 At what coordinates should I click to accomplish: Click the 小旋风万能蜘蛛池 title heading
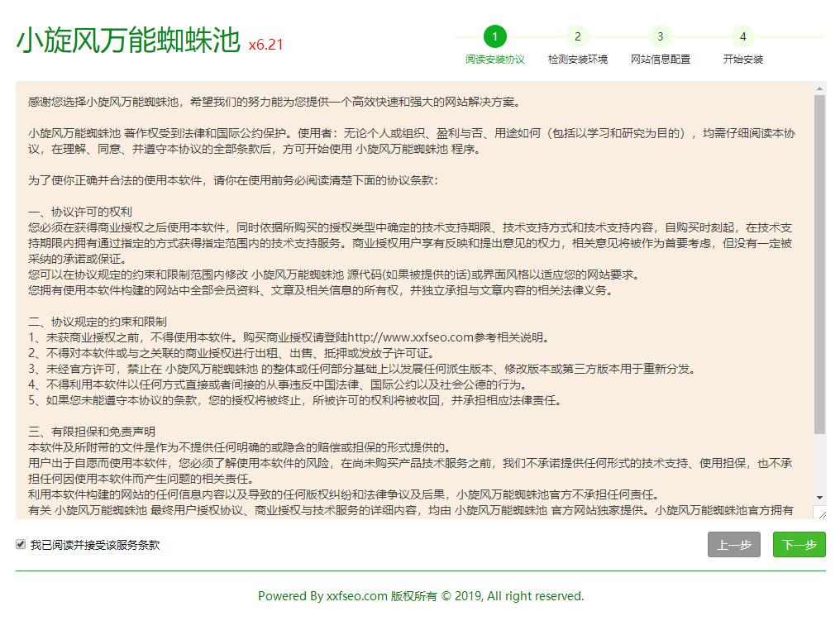(x=128, y=40)
